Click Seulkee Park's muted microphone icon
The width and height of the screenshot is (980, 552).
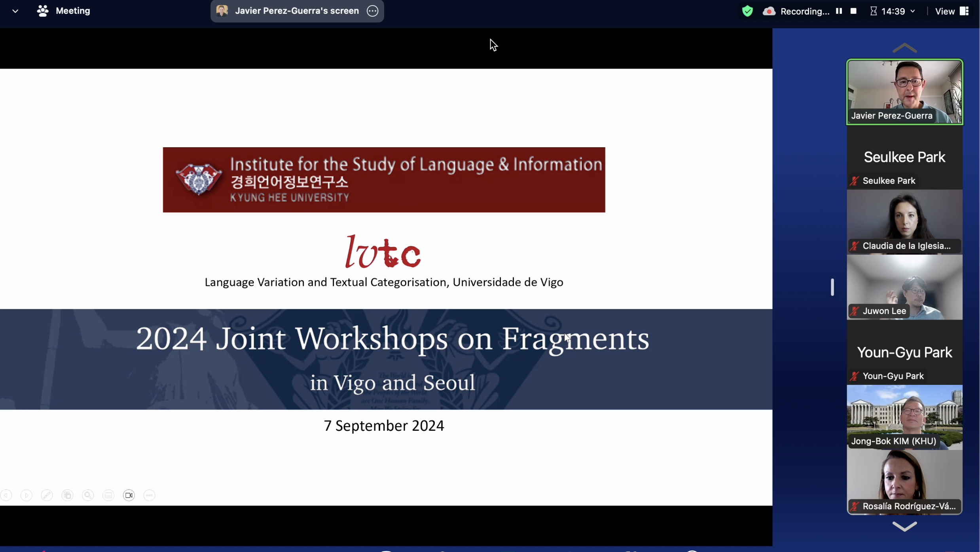pyautogui.click(x=855, y=181)
